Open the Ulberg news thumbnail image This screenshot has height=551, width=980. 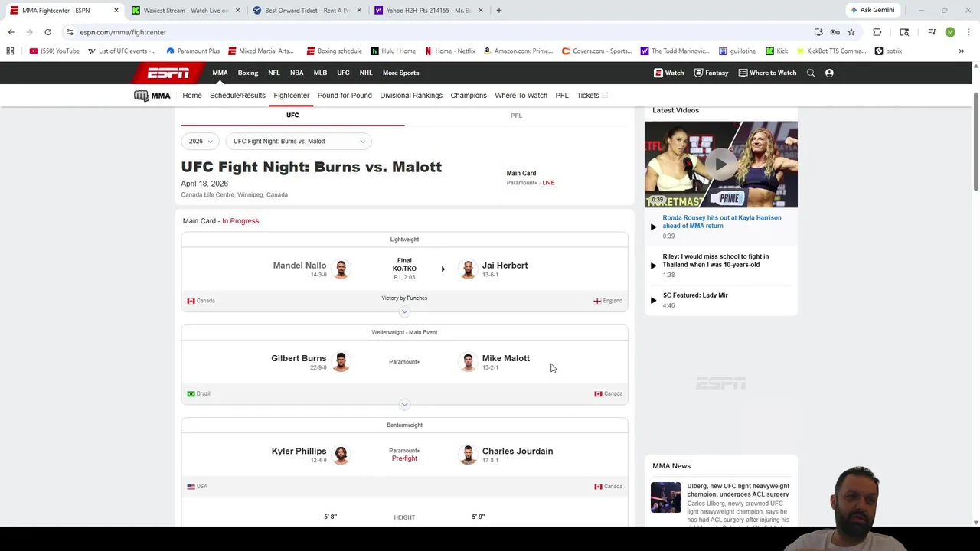click(x=666, y=497)
